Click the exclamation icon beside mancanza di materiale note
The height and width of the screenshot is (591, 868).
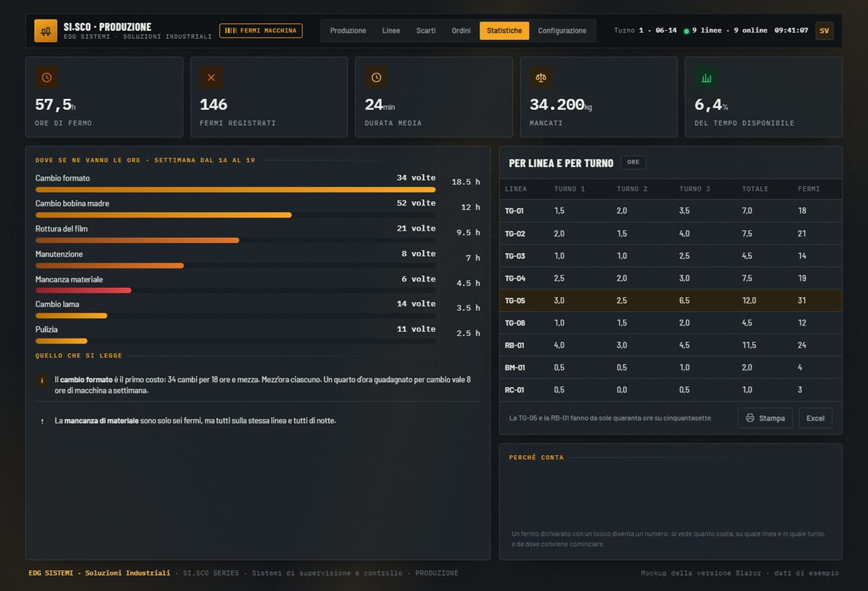tap(43, 421)
